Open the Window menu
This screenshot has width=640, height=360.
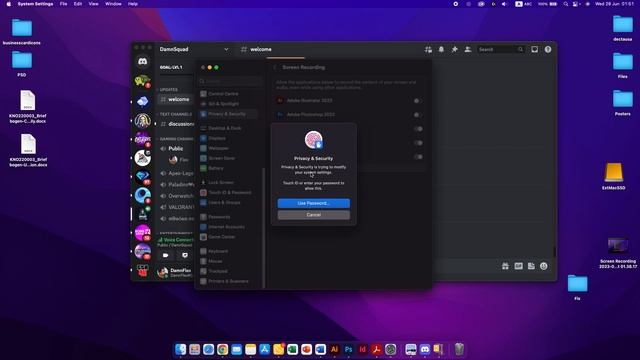(113, 4)
